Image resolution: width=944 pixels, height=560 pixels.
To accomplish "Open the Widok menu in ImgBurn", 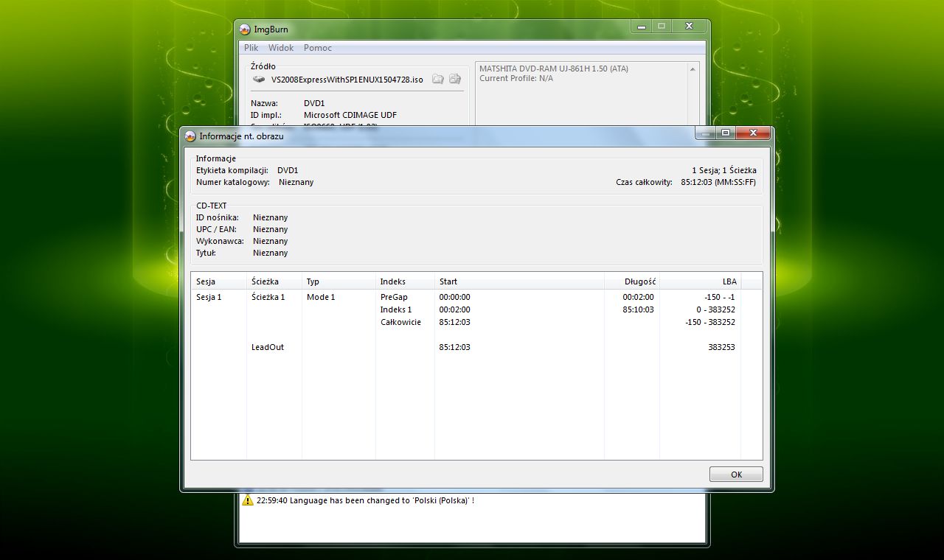I will click(x=281, y=48).
